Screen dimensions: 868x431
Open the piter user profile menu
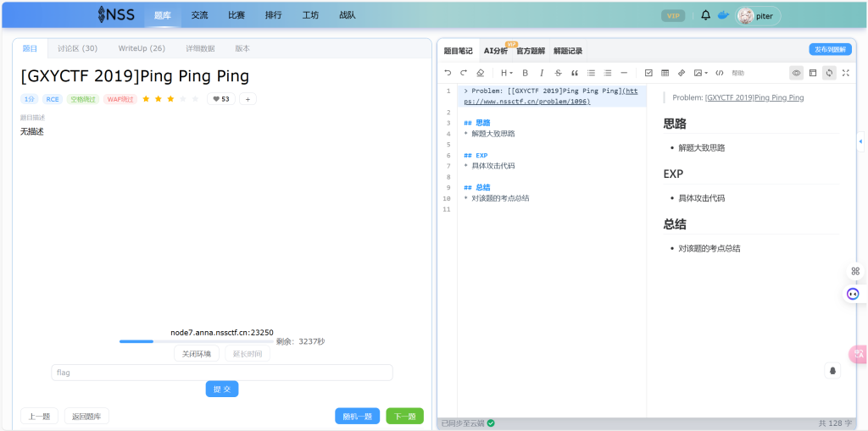click(758, 15)
